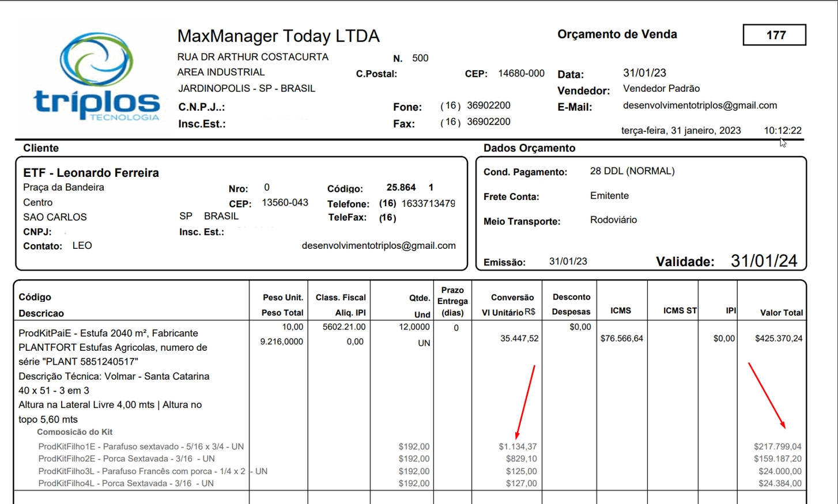Click total value $425.370,24
This screenshot has width=838, height=504.
pyautogui.click(x=778, y=339)
